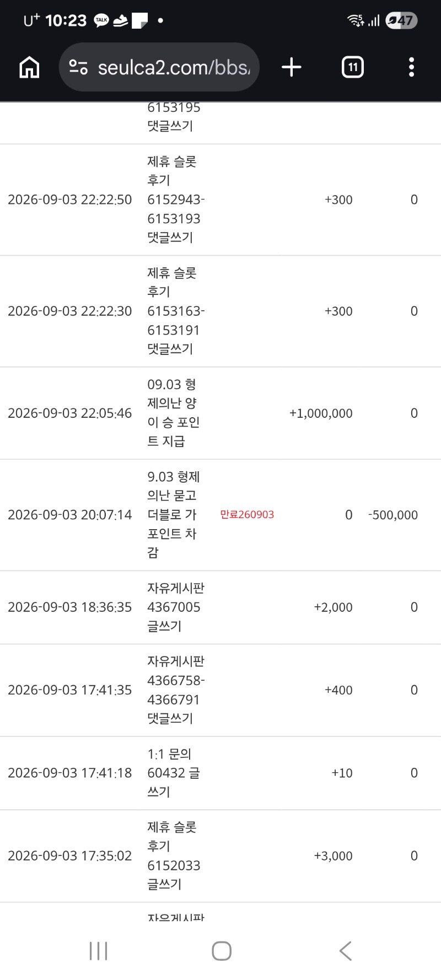
Task: Tap the red 만료260903 expiry label
Action: click(x=247, y=514)
